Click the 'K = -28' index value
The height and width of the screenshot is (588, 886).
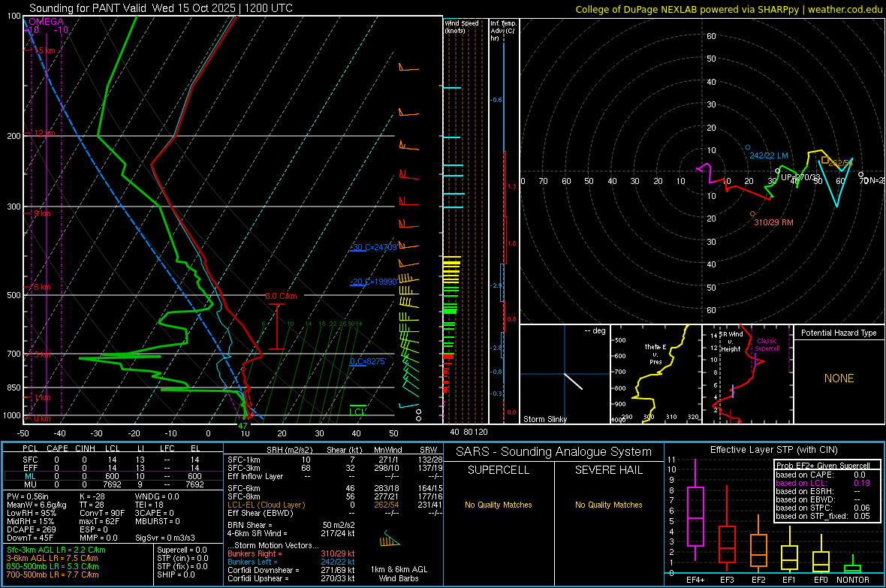[x=92, y=496]
